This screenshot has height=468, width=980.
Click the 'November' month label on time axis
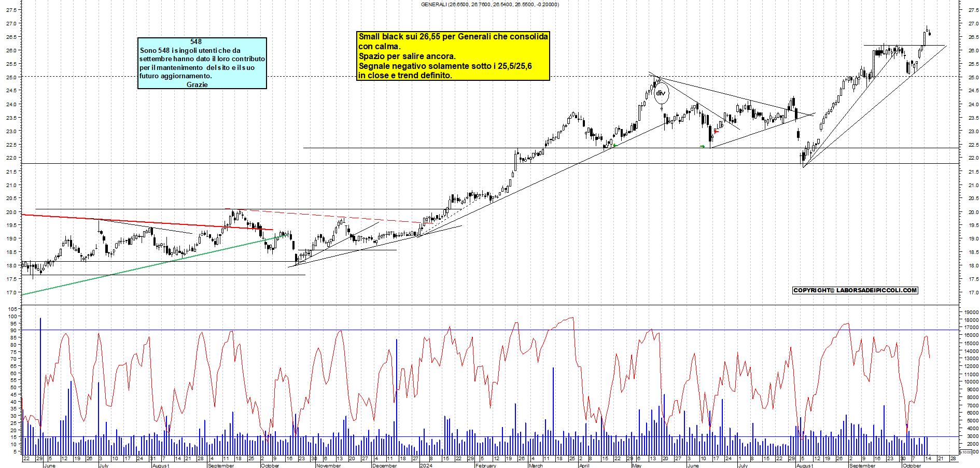[329, 465]
